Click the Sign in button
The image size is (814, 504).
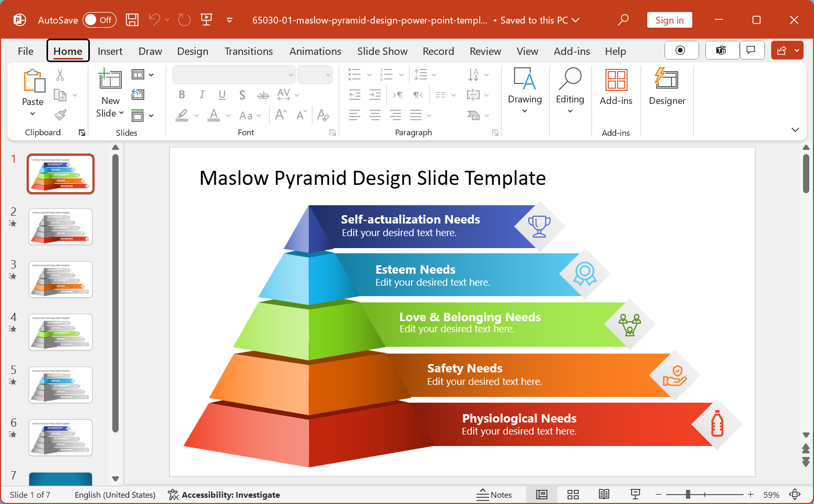point(669,20)
